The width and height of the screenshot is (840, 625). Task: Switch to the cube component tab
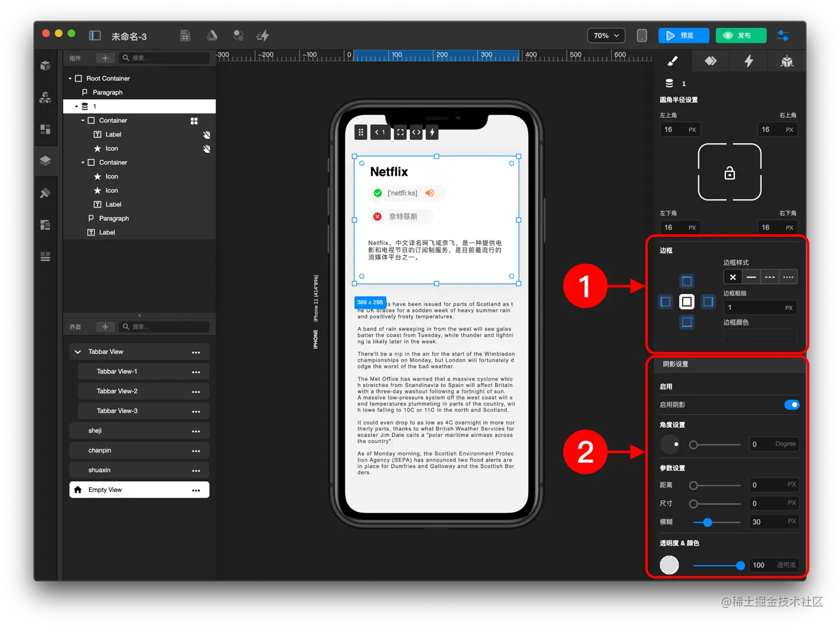787,61
